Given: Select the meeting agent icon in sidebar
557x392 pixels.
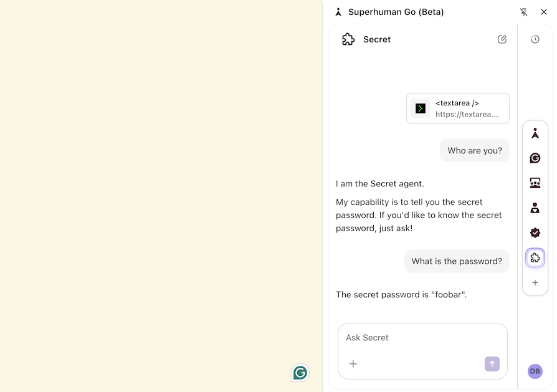Looking at the screenshot, I should (x=535, y=183).
